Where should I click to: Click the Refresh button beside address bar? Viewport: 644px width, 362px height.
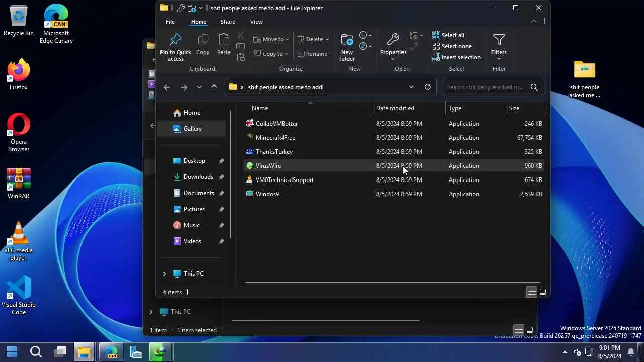[428, 87]
